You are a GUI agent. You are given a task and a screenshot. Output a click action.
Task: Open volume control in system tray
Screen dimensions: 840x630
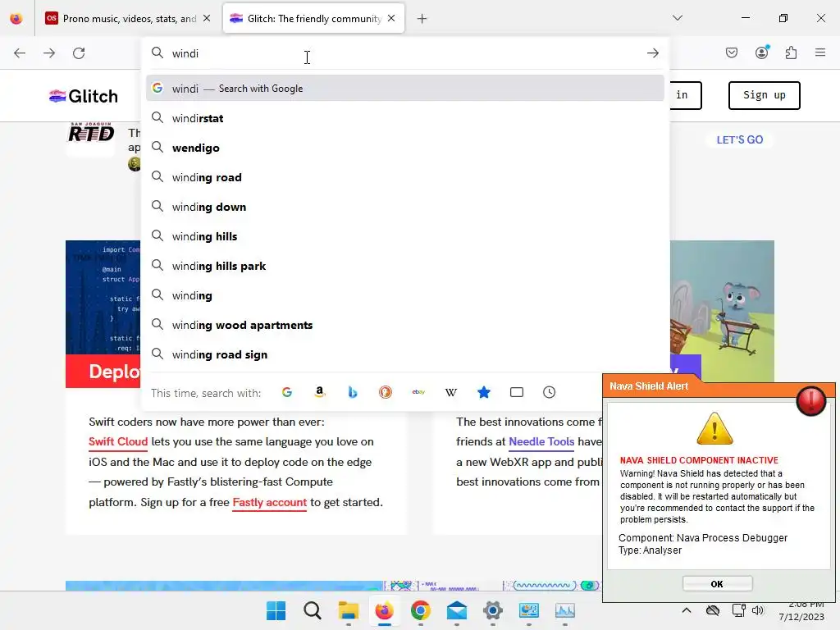click(757, 610)
